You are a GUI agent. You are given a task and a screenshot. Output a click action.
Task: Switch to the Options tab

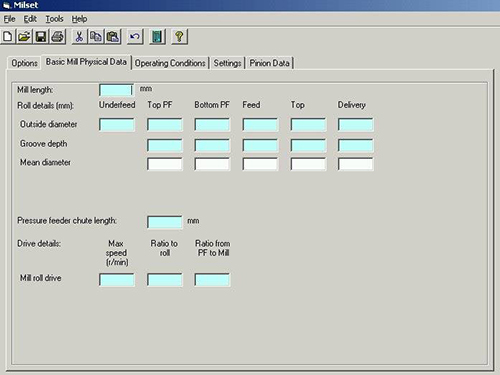pyautogui.click(x=24, y=63)
